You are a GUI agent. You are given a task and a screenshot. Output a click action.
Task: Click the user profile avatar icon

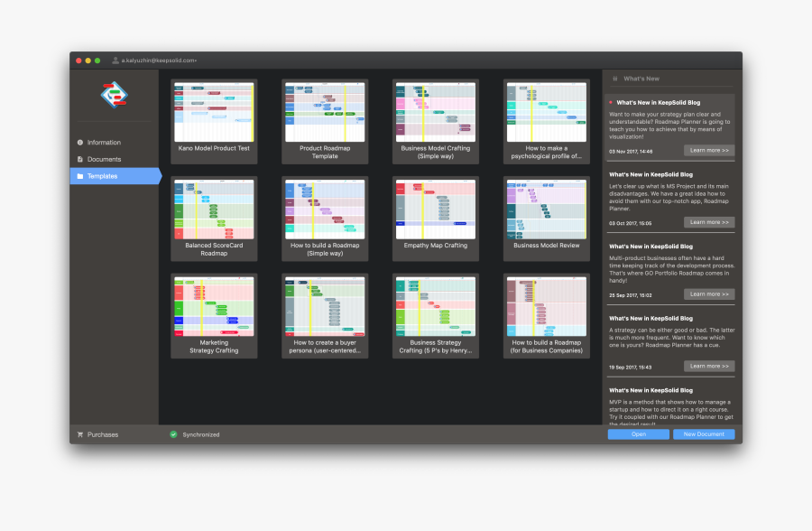pyautogui.click(x=115, y=61)
